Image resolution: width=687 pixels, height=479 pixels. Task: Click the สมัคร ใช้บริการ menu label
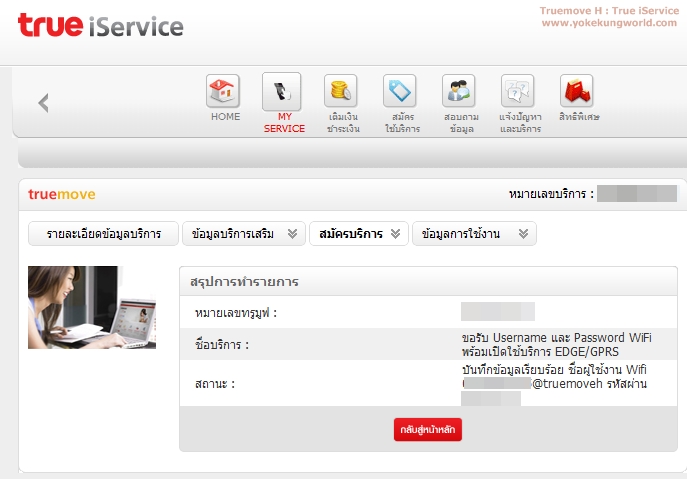click(402, 123)
